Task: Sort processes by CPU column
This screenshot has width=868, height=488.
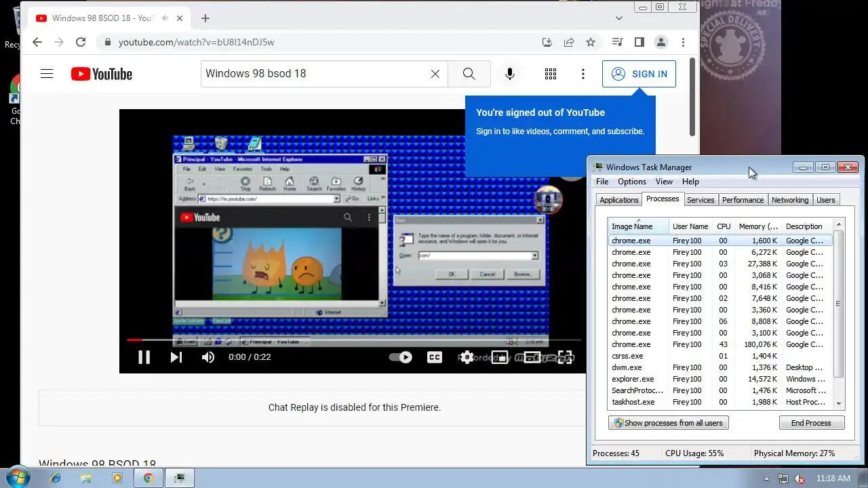Action: click(724, 226)
